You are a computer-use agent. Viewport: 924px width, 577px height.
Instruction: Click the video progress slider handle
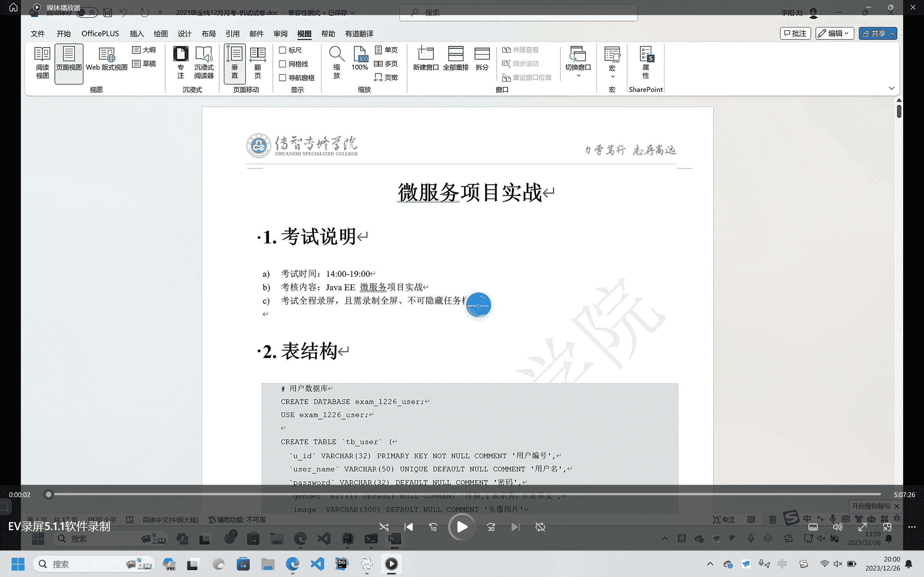point(48,495)
